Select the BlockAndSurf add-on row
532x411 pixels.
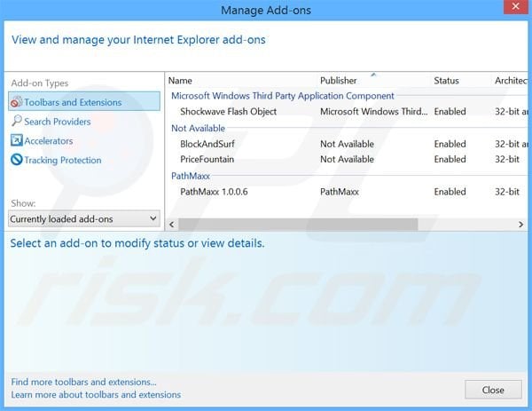(x=348, y=144)
